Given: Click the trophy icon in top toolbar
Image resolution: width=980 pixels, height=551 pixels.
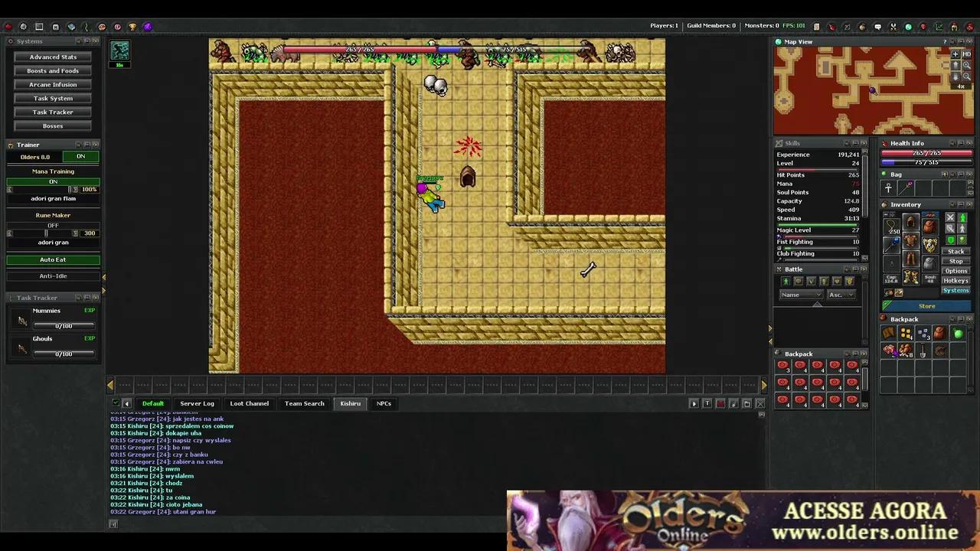Looking at the screenshot, I should pyautogui.click(x=132, y=27).
